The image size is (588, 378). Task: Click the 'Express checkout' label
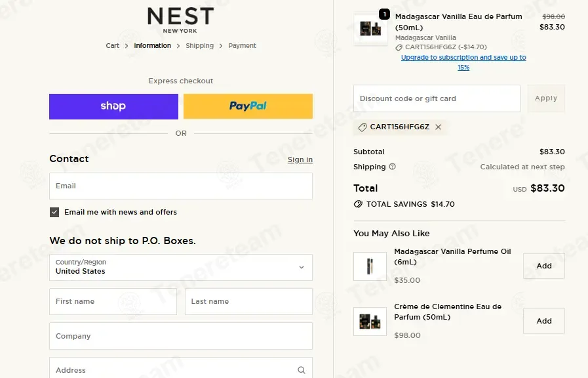coord(181,81)
